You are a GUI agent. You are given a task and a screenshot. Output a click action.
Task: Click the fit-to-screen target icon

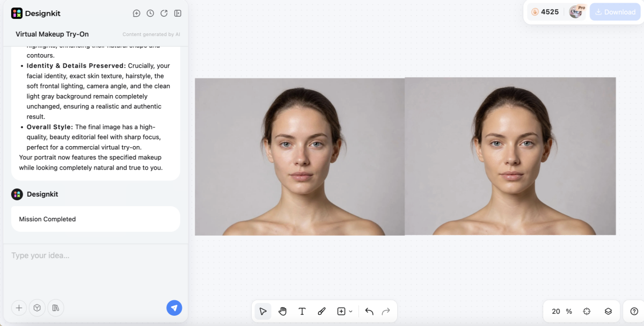587,311
